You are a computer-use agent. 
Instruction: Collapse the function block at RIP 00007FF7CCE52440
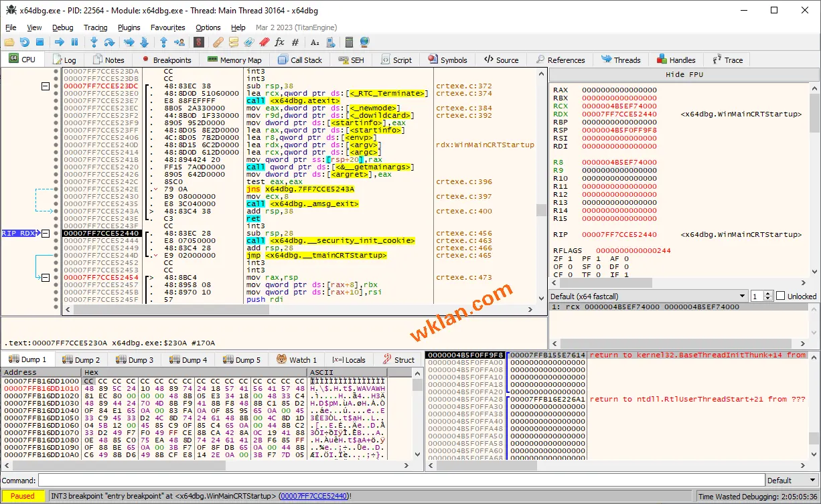pos(46,234)
